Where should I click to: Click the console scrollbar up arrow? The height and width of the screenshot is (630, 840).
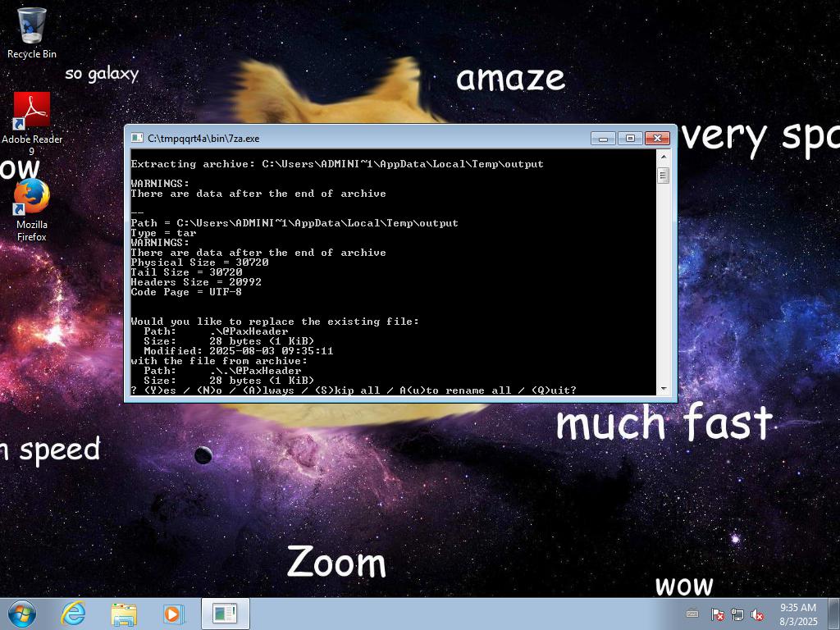click(x=663, y=157)
